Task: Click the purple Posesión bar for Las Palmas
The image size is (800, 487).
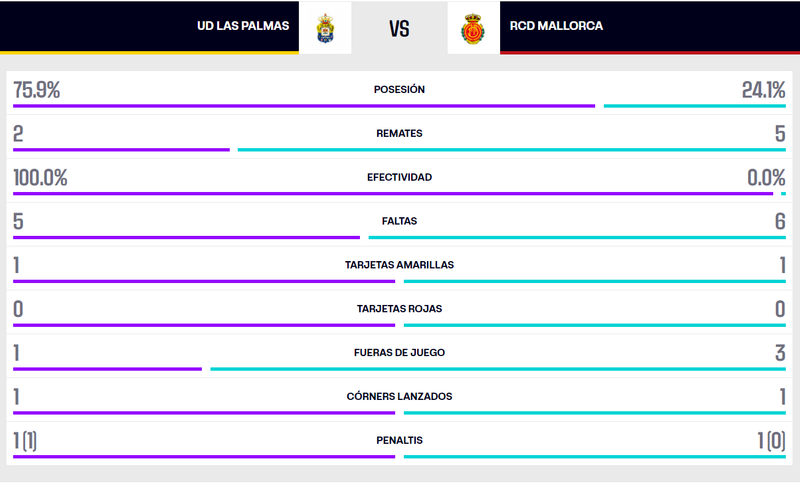Action: (x=303, y=106)
